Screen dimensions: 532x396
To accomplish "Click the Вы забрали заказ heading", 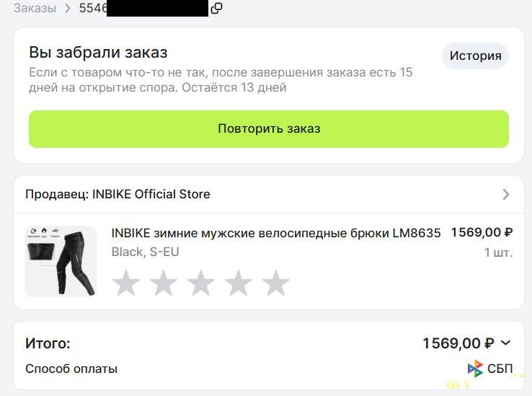I will click(98, 53).
